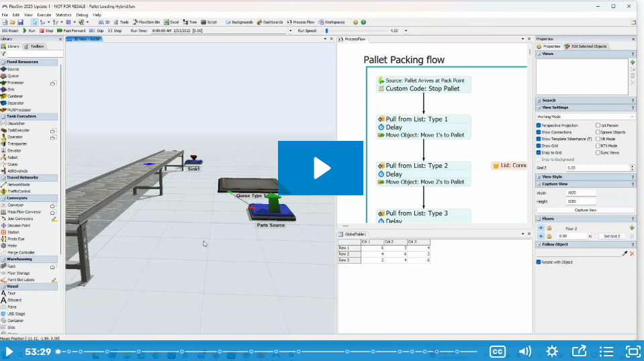
Task: Click the FlowItem Bin button
Action: (146, 22)
